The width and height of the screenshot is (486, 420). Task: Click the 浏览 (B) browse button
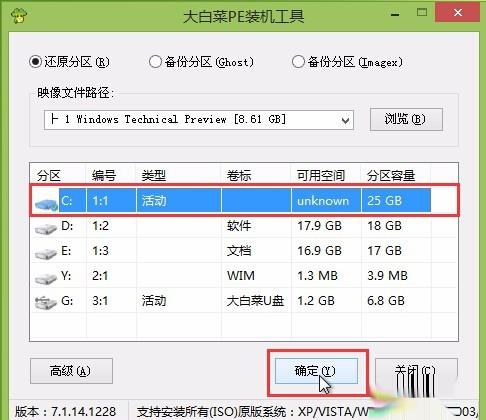point(406,119)
